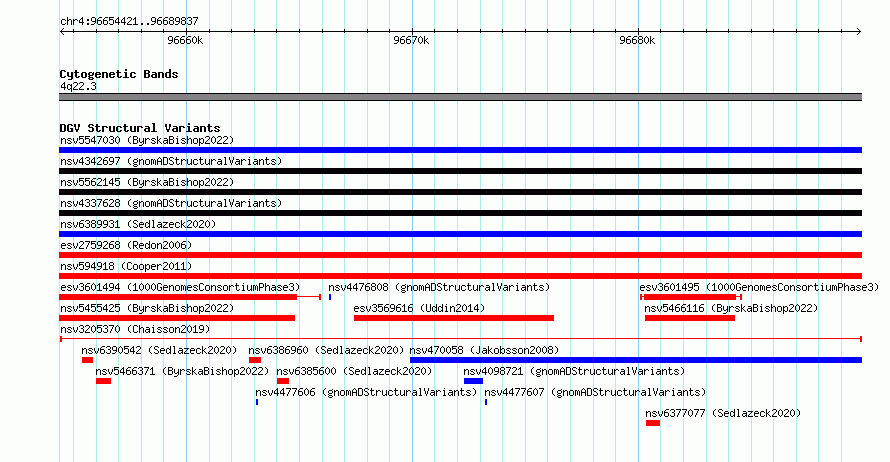The width and height of the screenshot is (890, 462).
Task: Click the thin red line under nsv3205370
Action: point(460,339)
